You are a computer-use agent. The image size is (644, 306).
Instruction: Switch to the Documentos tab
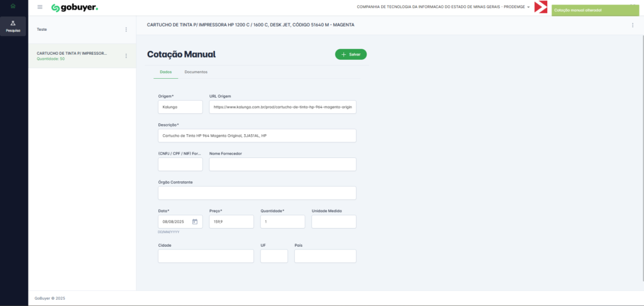tap(196, 72)
